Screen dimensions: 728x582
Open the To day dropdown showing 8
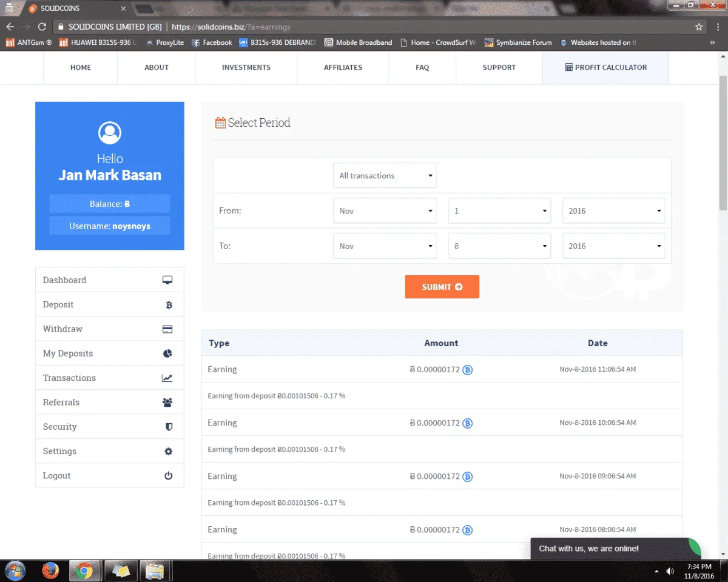point(499,246)
